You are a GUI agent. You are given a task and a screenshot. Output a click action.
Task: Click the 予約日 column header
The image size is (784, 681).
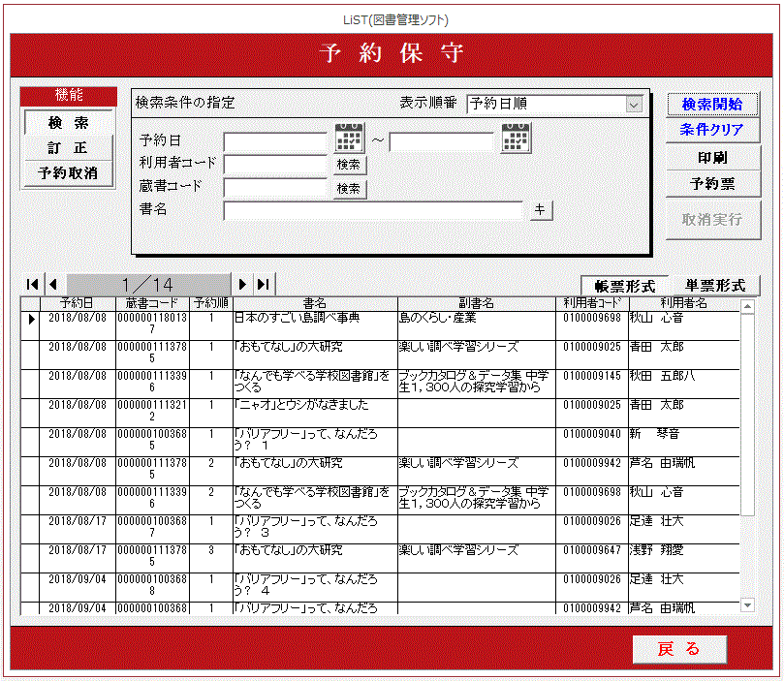[78, 303]
